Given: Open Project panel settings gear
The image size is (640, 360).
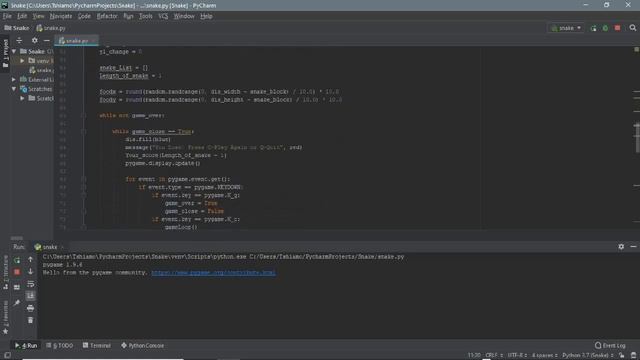Looking at the screenshot, I should click(x=35, y=40).
